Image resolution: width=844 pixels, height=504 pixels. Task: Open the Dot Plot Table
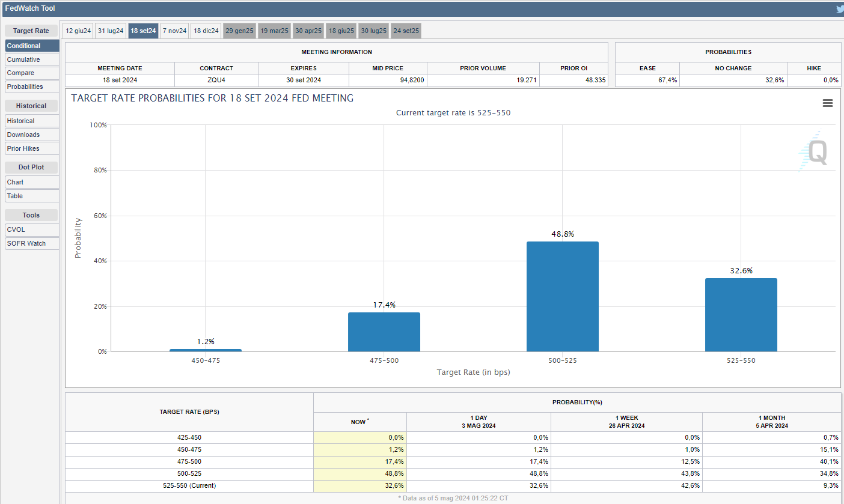tap(32, 196)
